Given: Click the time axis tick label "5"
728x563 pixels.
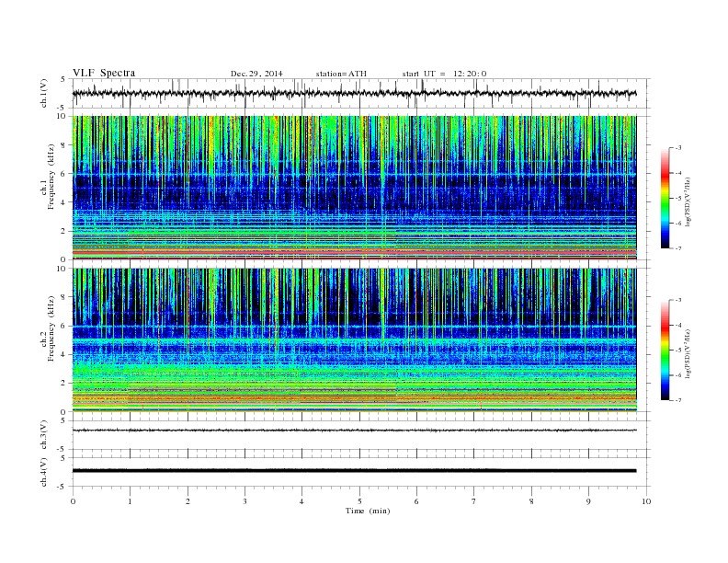Looking at the screenshot, I should click(359, 501).
